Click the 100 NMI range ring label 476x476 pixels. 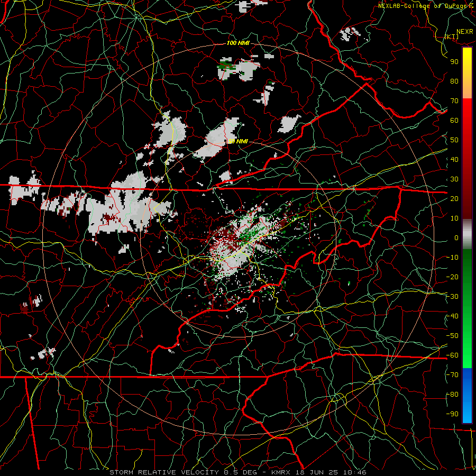(x=238, y=43)
